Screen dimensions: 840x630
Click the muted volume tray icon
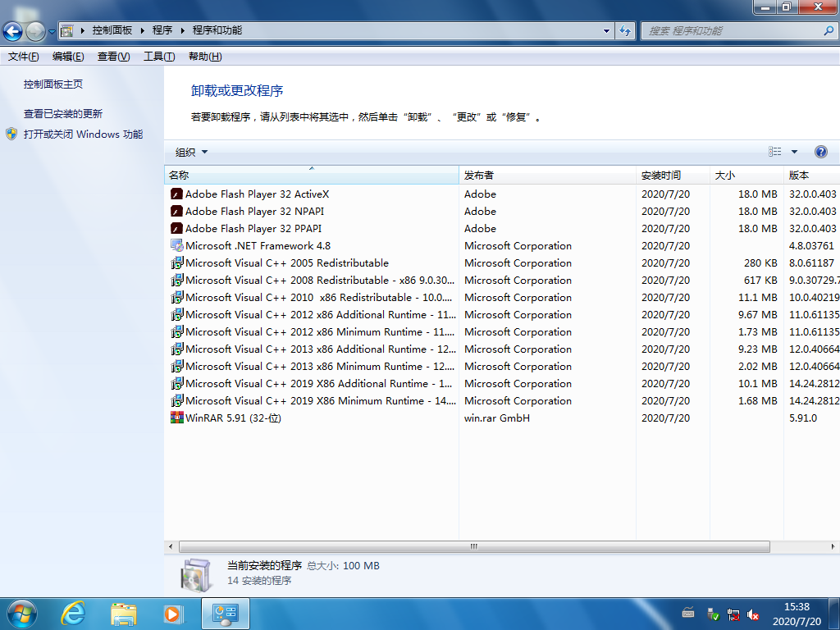[753, 614]
